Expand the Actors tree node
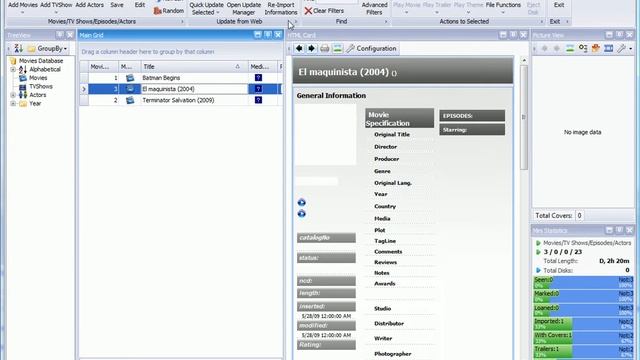The height and width of the screenshot is (360, 640). [13, 95]
